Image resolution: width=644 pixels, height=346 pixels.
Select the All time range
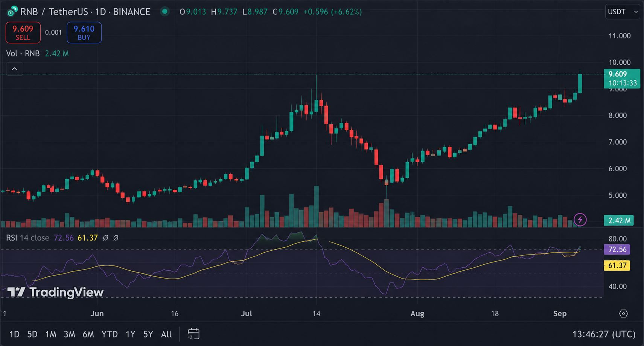click(x=166, y=334)
